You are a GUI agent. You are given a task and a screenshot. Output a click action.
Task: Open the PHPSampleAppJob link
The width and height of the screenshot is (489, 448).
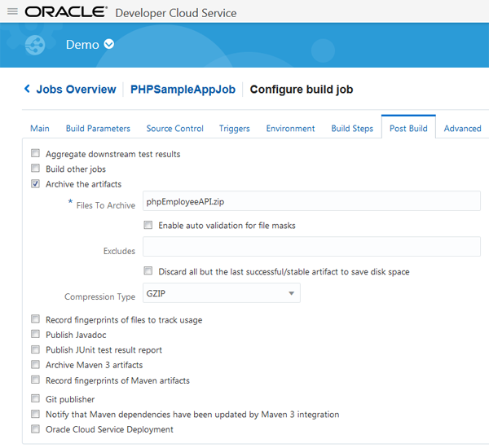coord(183,90)
